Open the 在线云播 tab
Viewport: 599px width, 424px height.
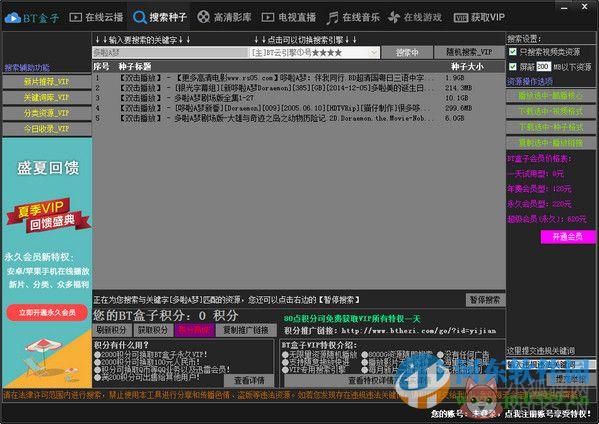(x=96, y=17)
